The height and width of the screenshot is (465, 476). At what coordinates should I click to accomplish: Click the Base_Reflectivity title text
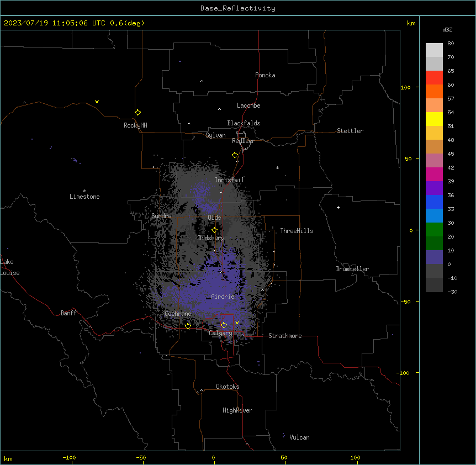point(238,8)
